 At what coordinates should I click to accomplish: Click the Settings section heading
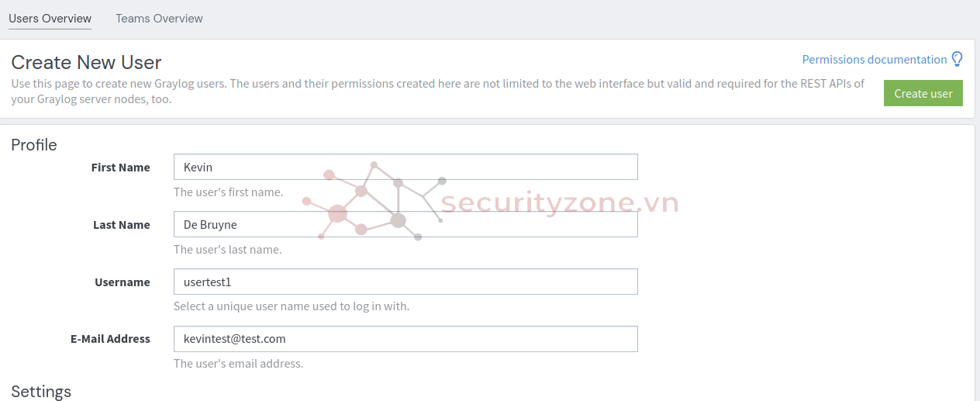(41, 392)
